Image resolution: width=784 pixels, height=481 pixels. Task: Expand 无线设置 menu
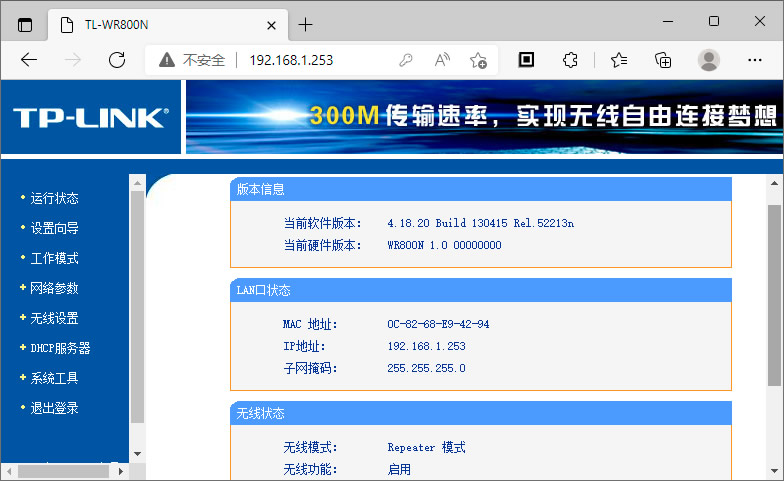point(54,318)
